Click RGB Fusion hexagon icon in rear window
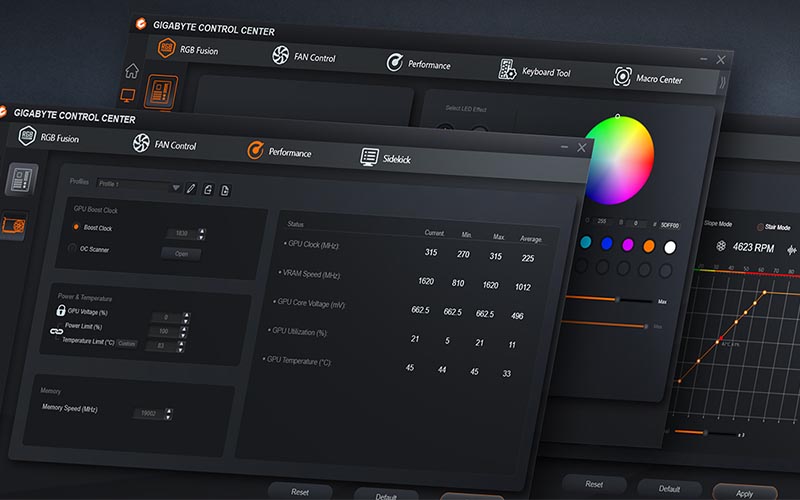 point(166,48)
